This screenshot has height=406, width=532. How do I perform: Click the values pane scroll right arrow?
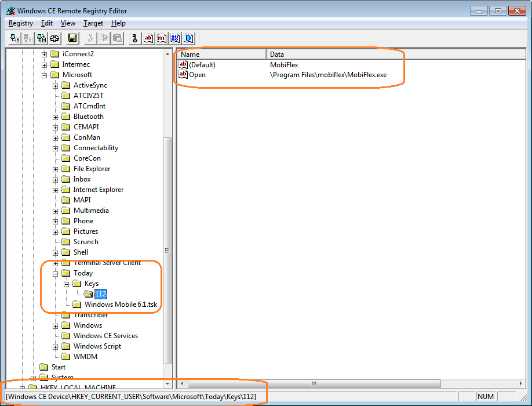[521, 383]
